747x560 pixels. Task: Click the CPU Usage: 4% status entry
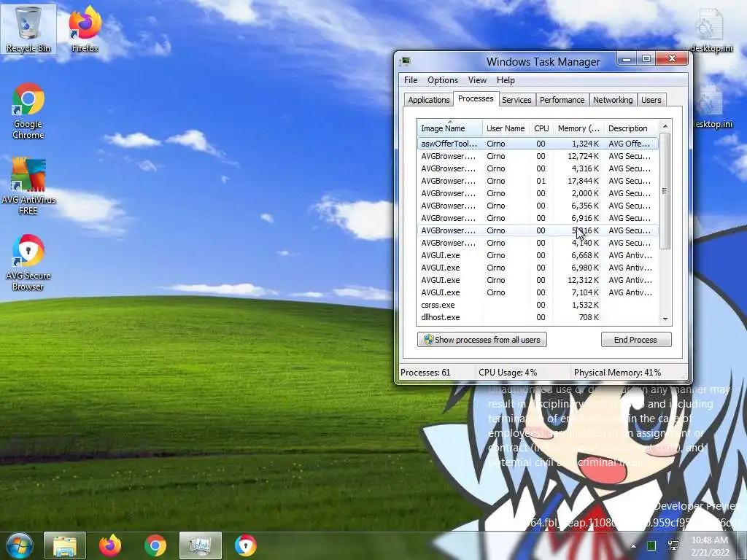tap(508, 373)
